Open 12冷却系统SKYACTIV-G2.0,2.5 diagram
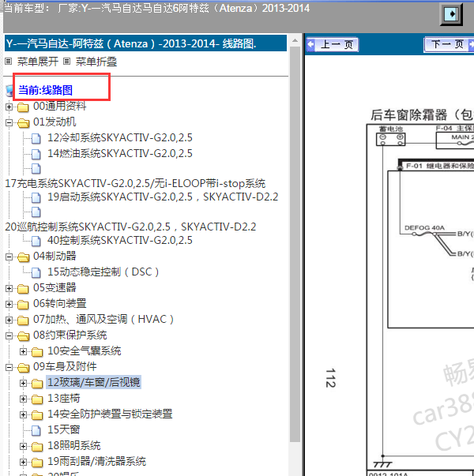 click(120, 138)
